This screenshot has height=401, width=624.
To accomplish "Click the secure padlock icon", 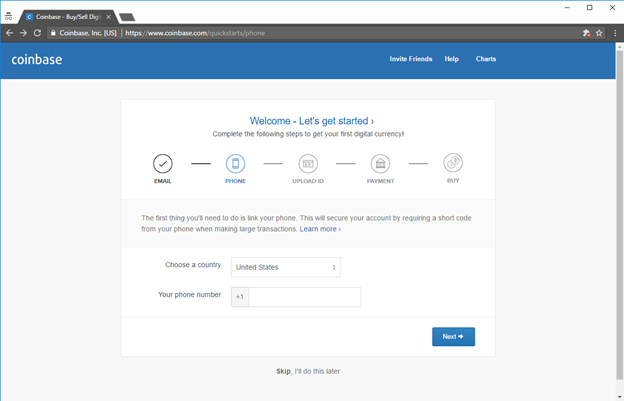I will point(53,33).
